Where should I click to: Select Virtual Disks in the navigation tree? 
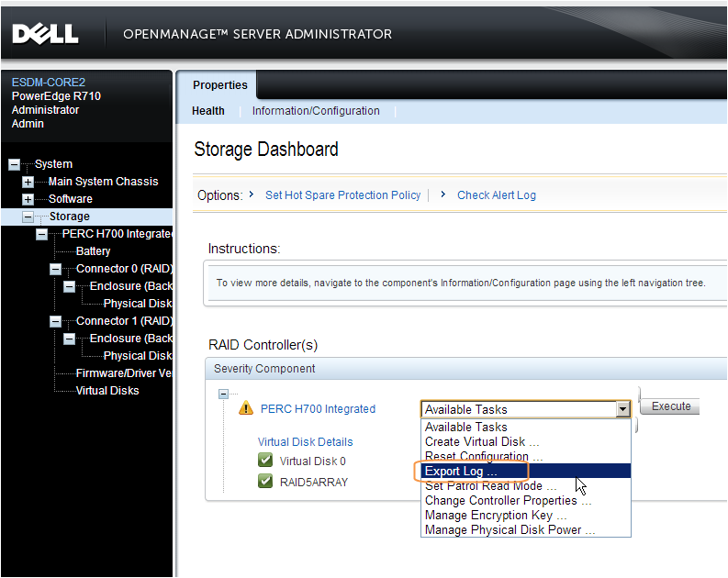point(107,391)
